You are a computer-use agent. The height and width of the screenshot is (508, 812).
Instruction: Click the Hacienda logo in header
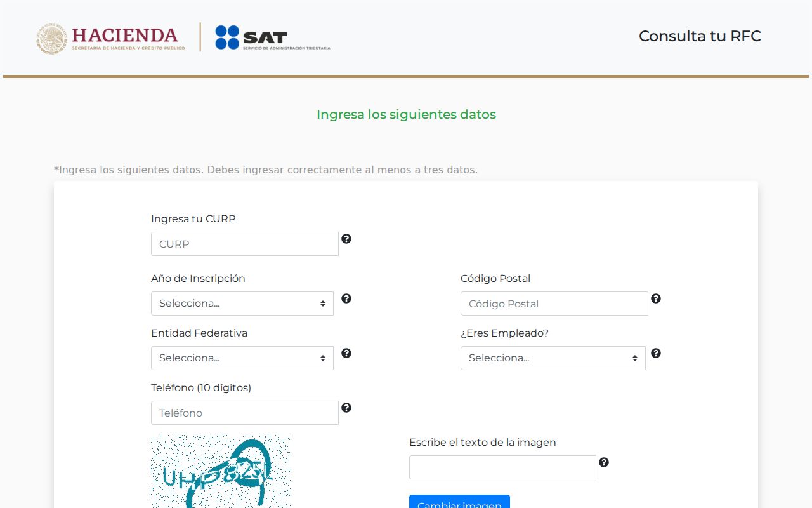[x=110, y=38]
